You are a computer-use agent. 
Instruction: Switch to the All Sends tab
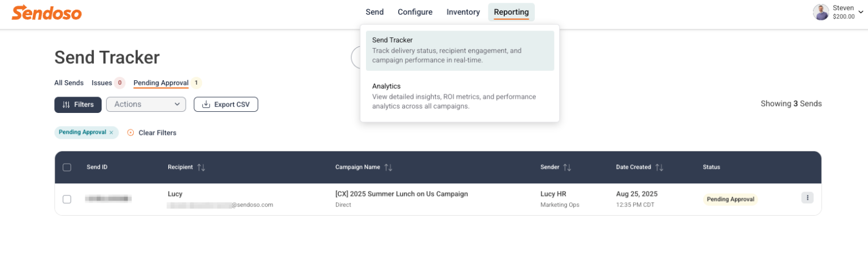(x=69, y=83)
